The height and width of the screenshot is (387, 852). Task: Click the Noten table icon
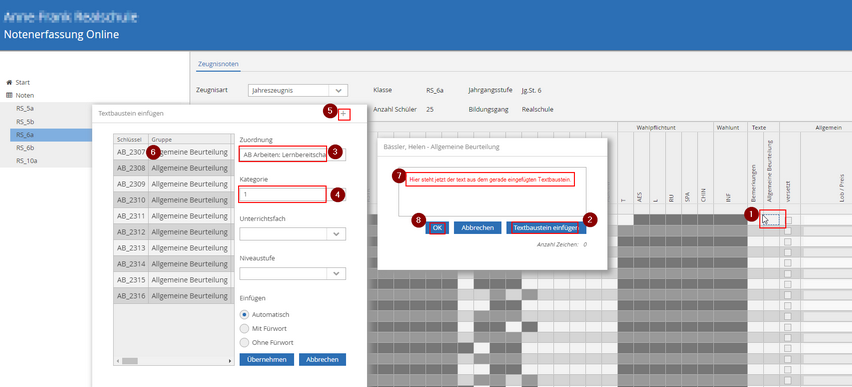(x=9, y=95)
